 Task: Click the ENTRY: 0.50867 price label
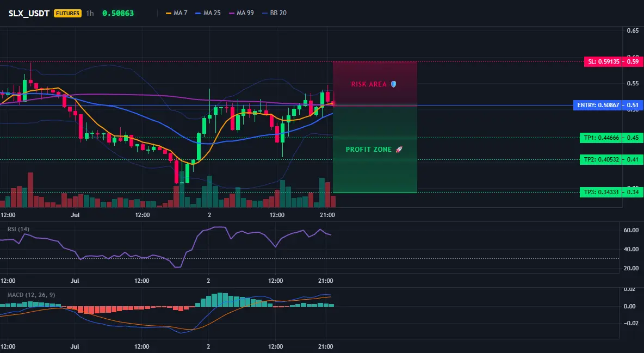click(598, 105)
